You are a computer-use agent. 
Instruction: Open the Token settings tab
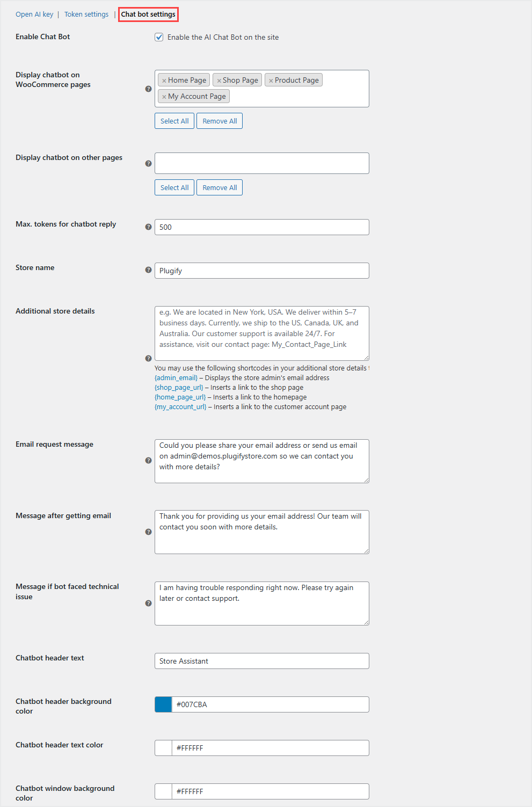pyautogui.click(x=86, y=14)
